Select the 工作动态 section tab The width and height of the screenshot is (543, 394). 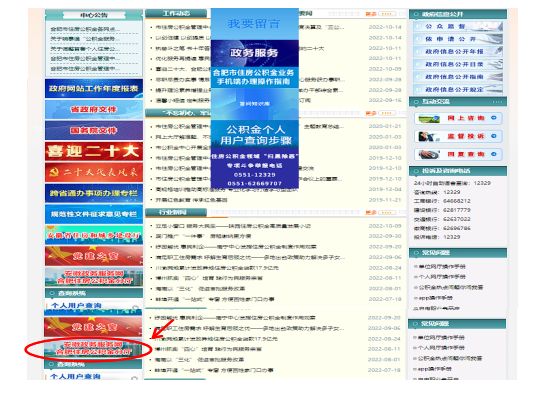[176, 14]
